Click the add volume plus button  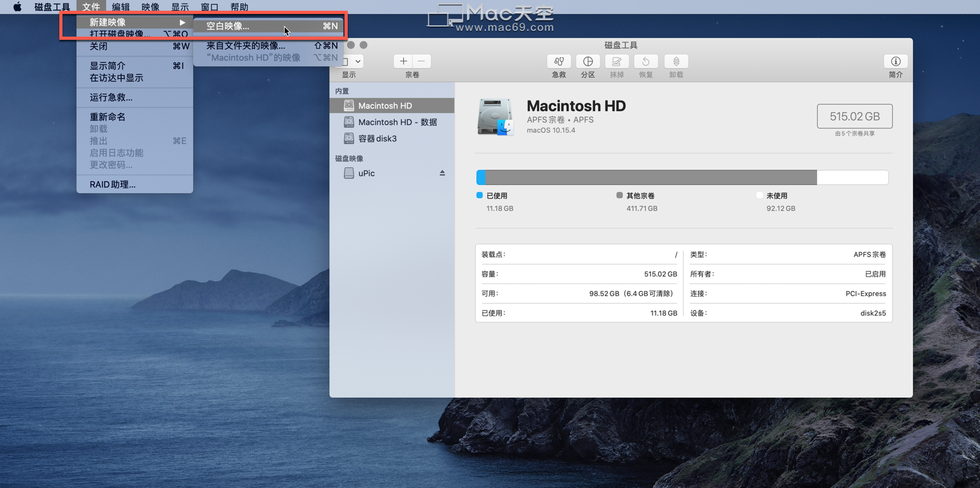403,61
